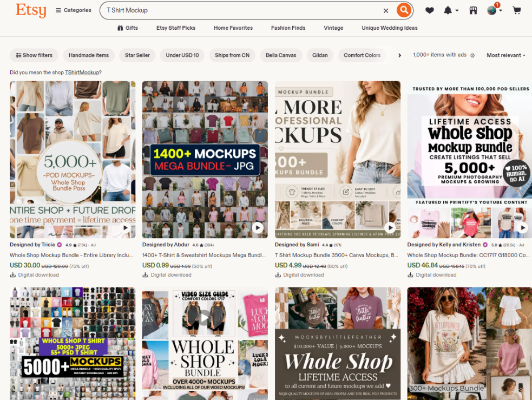The width and height of the screenshot is (532, 400).
Task: Apply the Handmade items filter
Action: (x=89, y=55)
